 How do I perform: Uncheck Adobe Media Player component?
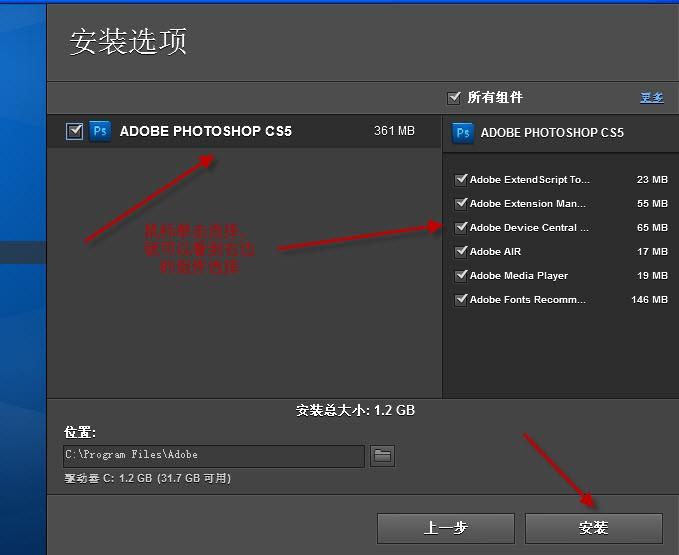click(x=461, y=275)
